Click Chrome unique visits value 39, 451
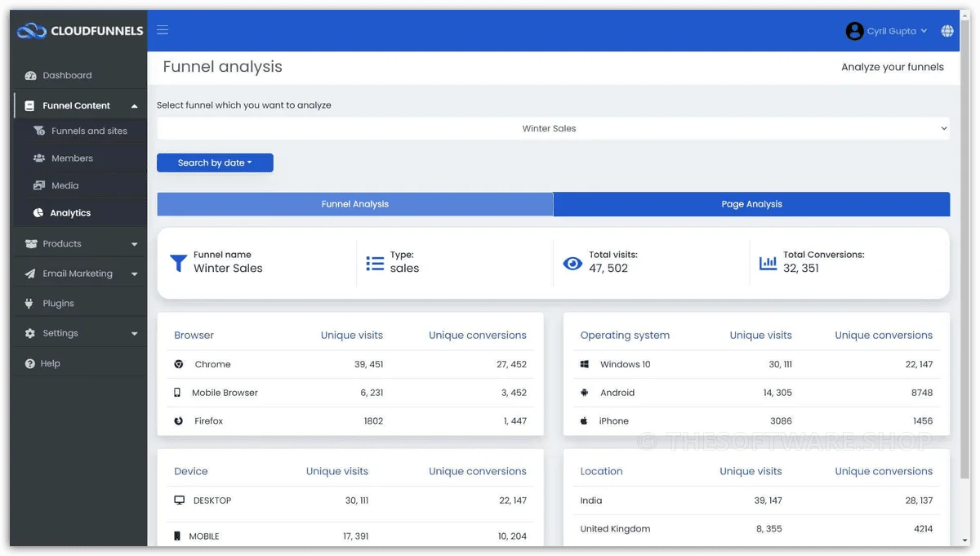This screenshot has width=980, height=556. 368,364
